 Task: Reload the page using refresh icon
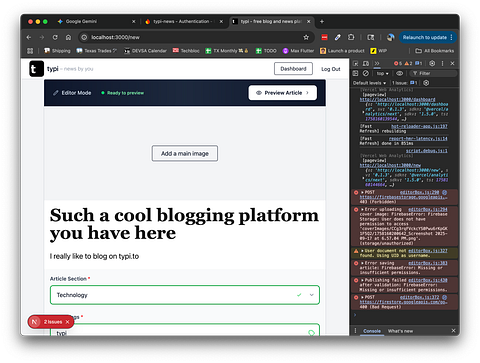55,37
